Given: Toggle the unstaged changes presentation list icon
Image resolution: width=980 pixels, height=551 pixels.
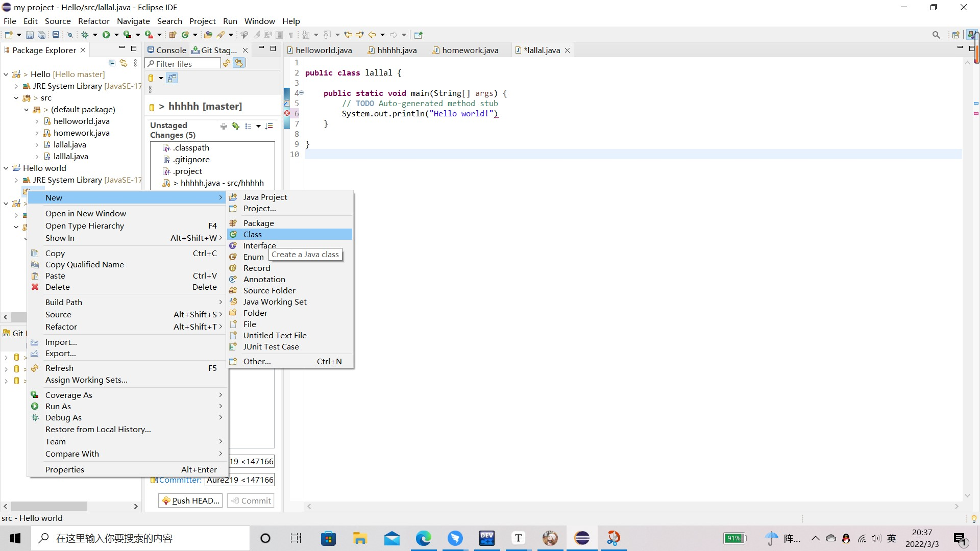Looking at the screenshot, I should click(x=248, y=126).
